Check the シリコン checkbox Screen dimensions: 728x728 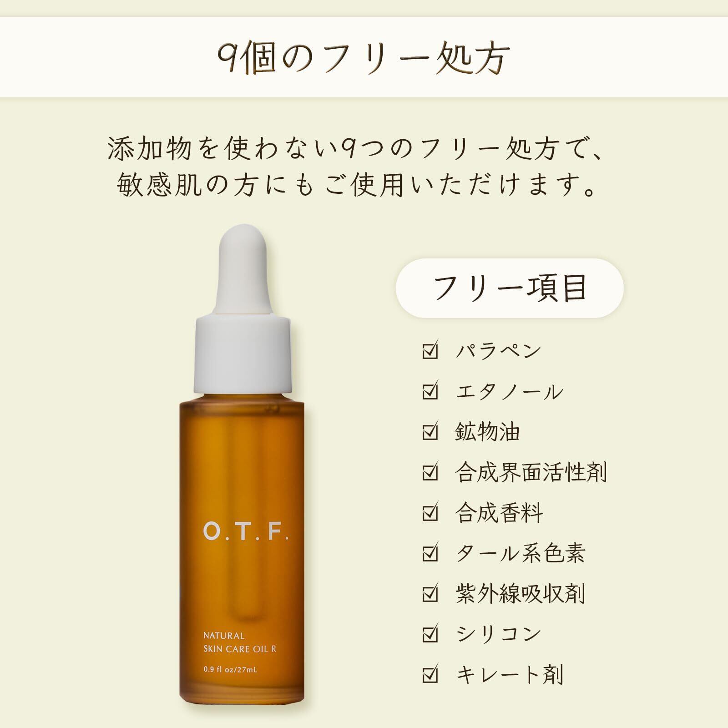click(430, 633)
